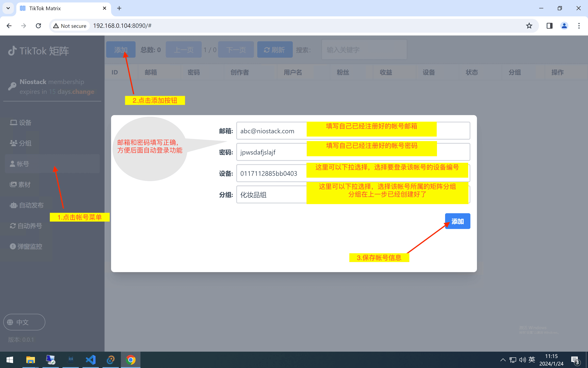Click the browser forward arrow
Screen dimensions: 588x368
pos(23,26)
